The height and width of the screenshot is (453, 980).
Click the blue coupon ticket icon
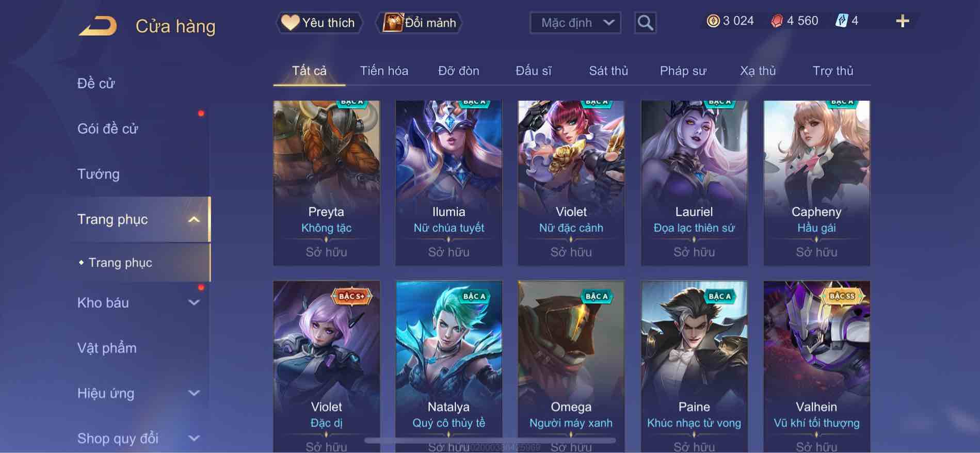[x=841, y=21]
